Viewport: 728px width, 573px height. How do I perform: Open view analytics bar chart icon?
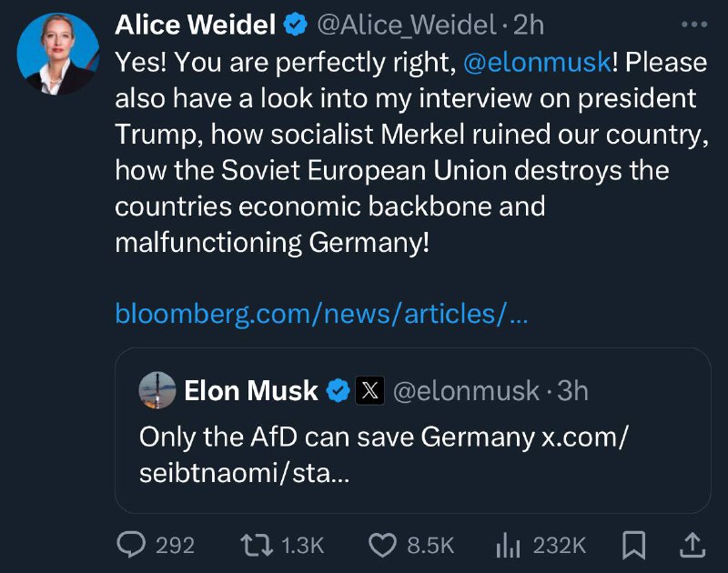tap(508, 545)
